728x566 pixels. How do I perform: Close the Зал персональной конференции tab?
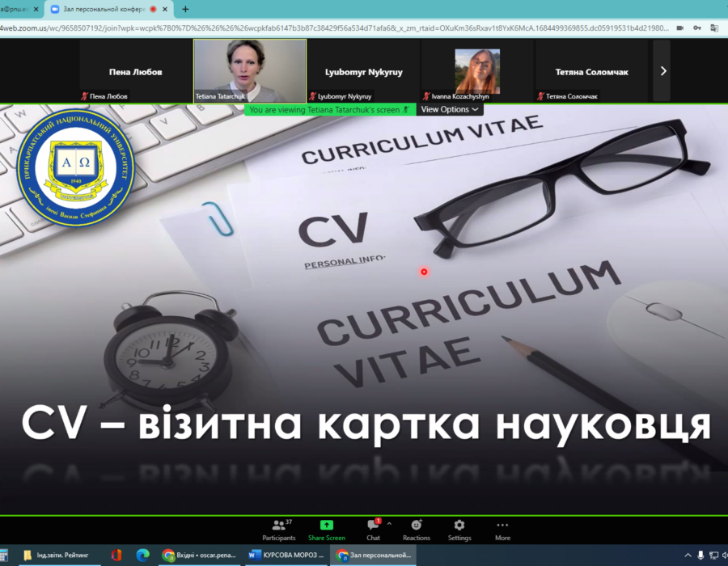[167, 9]
